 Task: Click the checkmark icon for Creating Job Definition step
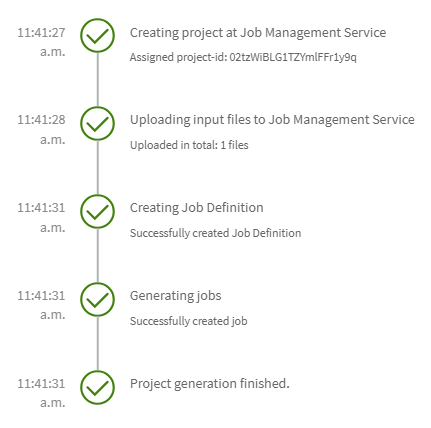(97, 211)
